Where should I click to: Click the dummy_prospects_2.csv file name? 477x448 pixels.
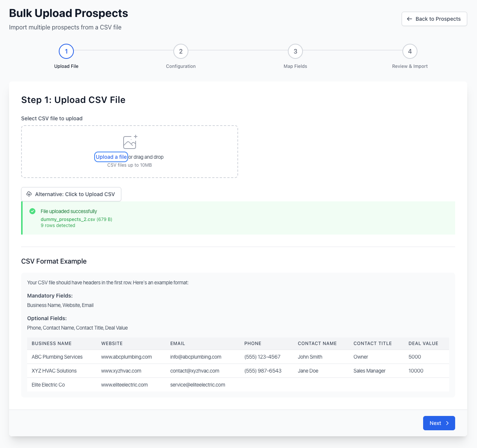(x=68, y=219)
